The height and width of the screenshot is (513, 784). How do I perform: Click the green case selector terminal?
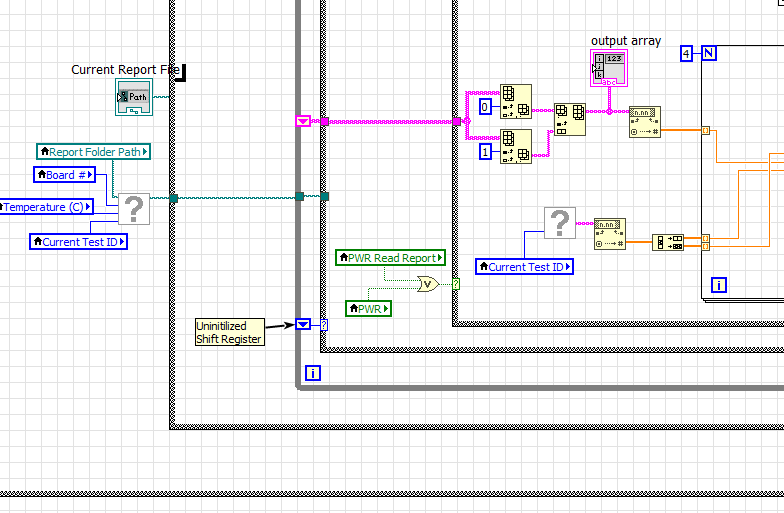[x=456, y=284]
